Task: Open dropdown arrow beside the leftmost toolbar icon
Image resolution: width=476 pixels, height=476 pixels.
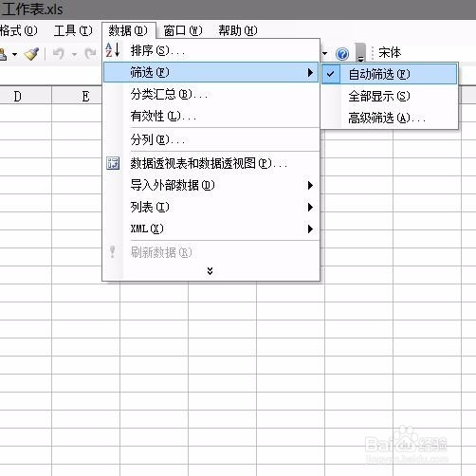Action: coord(14,55)
